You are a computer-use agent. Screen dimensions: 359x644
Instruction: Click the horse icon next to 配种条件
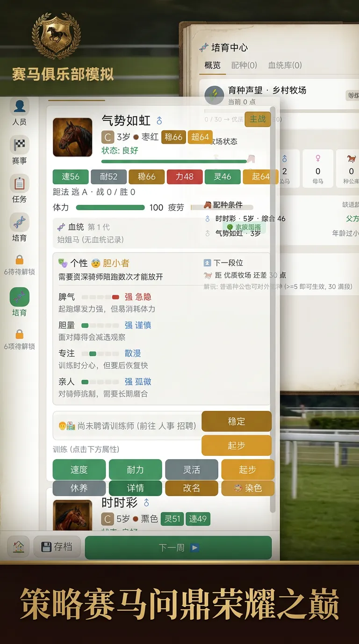coord(208,205)
